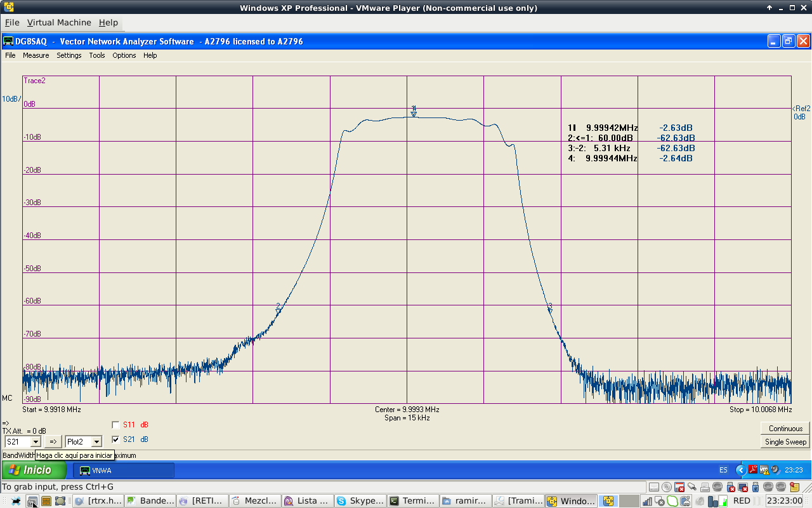Open the Settings menu
This screenshot has height=508, width=812.
click(x=69, y=55)
